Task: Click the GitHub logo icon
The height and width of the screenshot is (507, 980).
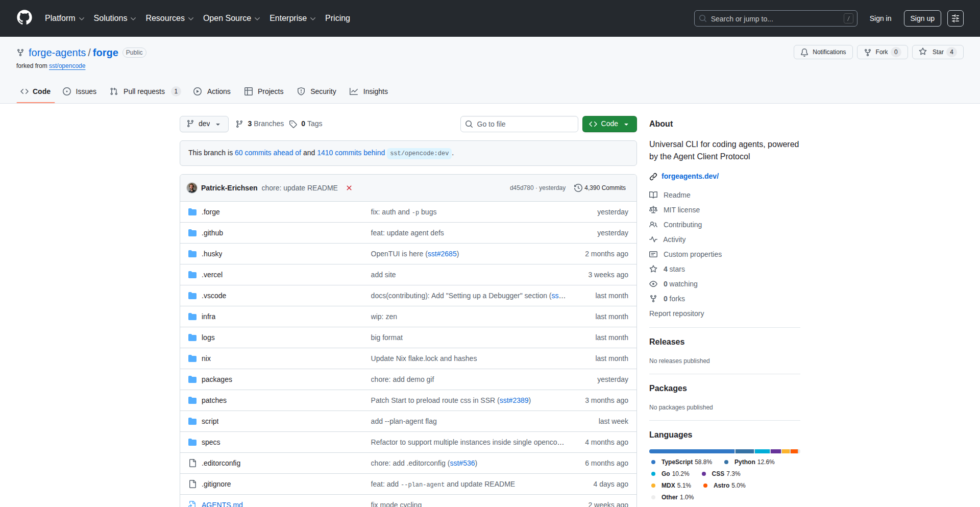Action: pos(24,18)
